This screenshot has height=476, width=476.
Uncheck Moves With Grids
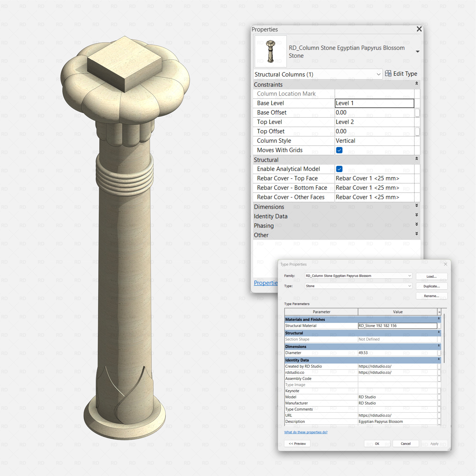pos(339,150)
